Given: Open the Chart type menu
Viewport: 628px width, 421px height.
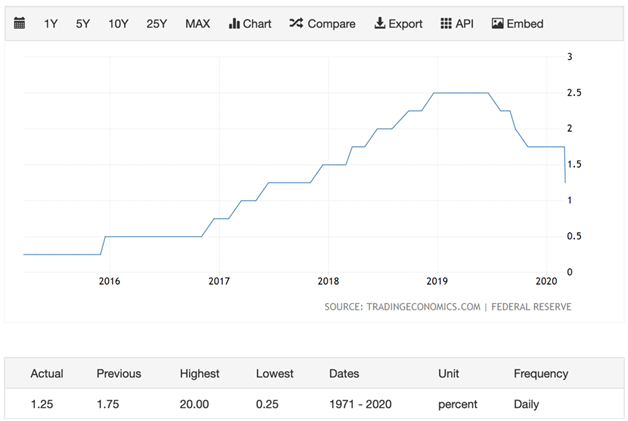Looking at the screenshot, I should 249,23.
